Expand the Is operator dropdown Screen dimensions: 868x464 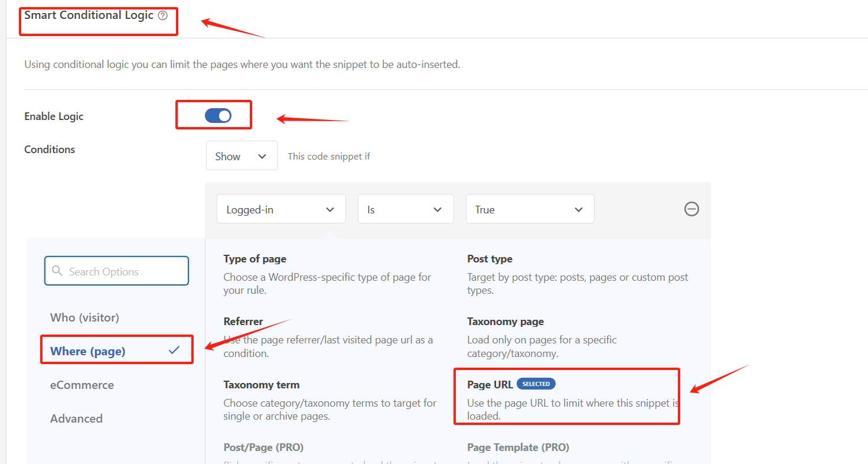click(406, 209)
